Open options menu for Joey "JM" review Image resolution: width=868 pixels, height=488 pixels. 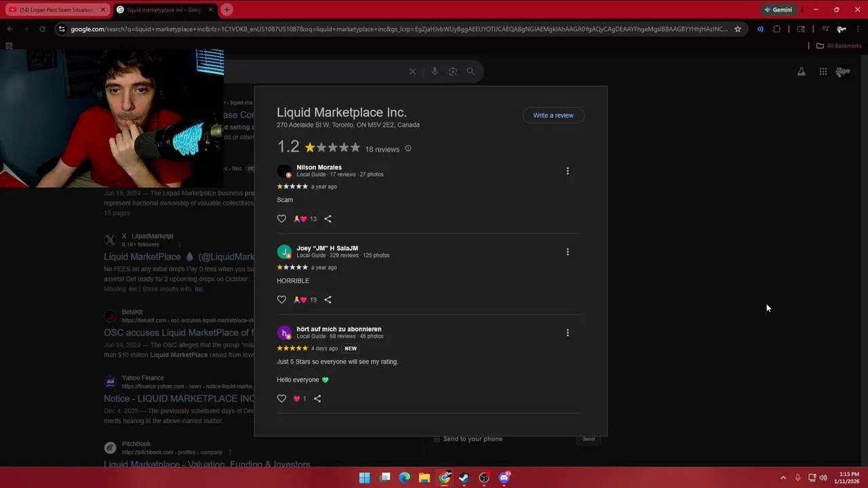click(x=568, y=251)
